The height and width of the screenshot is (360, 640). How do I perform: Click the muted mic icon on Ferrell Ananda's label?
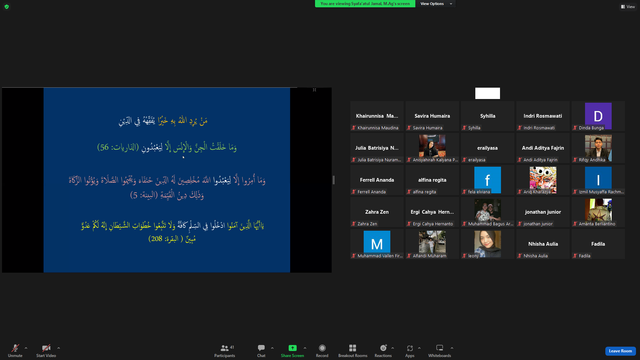354,192
